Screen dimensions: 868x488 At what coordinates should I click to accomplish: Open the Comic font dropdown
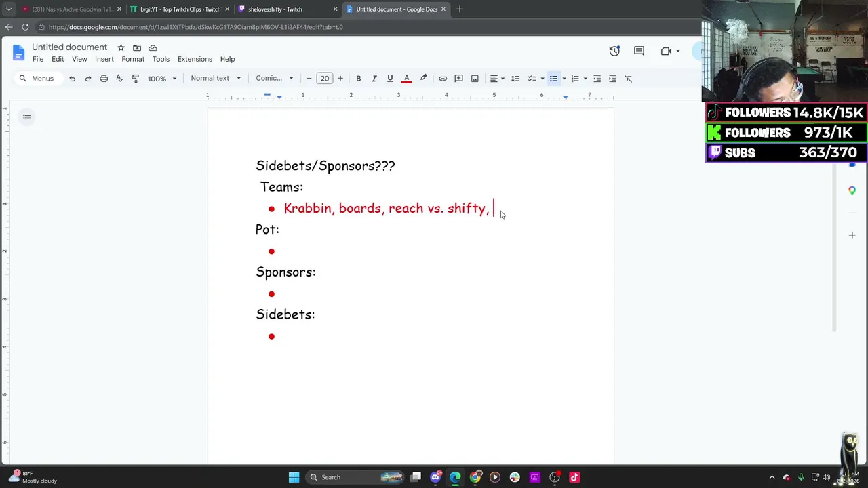point(275,79)
